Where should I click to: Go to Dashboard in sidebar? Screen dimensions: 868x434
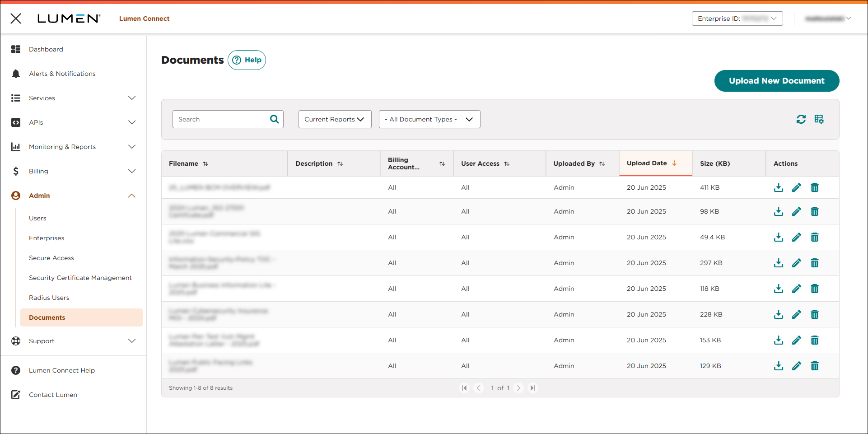point(46,49)
